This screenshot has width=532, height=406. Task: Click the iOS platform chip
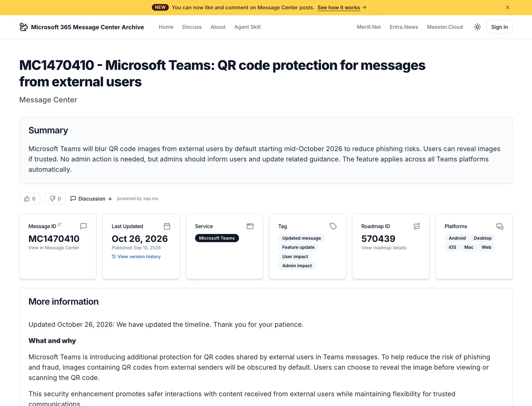pos(452,247)
